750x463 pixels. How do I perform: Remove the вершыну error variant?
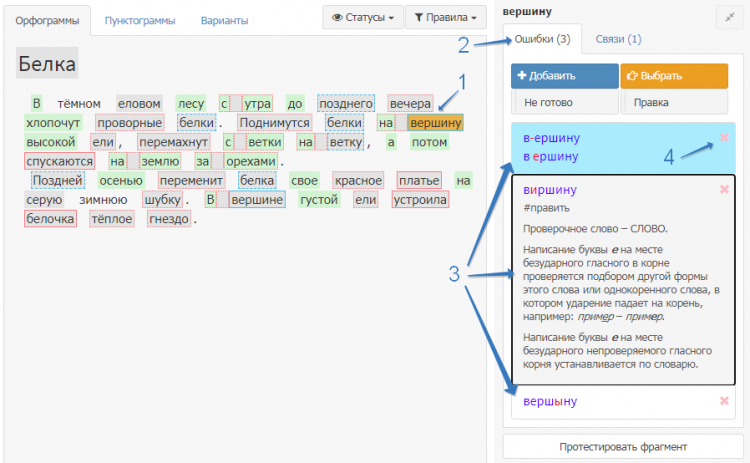tap(723, 401)
